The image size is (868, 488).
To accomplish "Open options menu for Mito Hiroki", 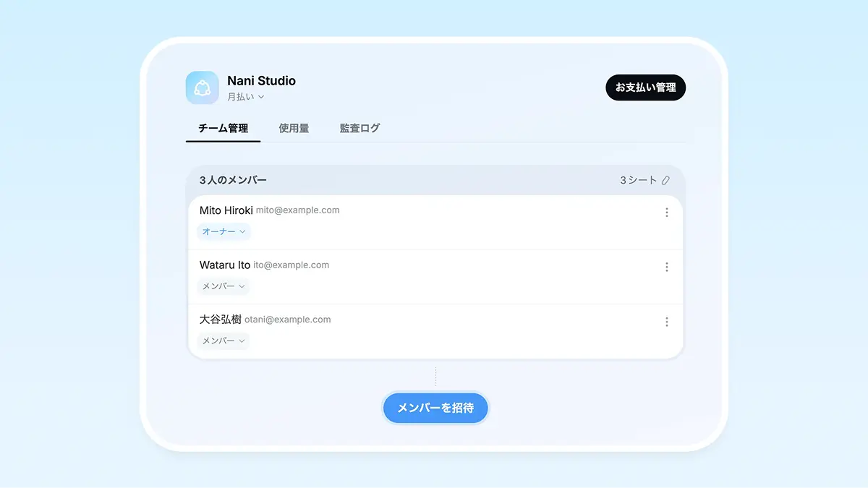I will tap(666, 213).
